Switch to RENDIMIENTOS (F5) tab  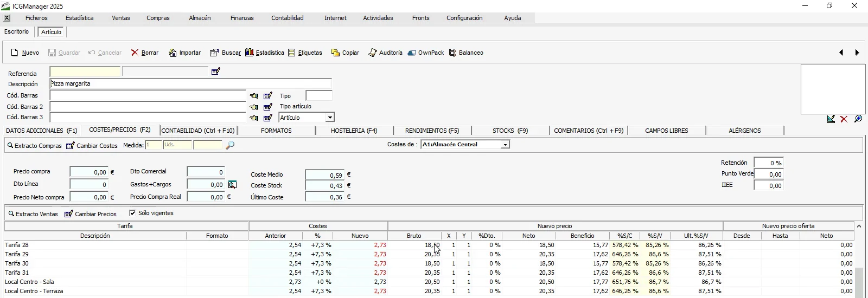(432, 131)
